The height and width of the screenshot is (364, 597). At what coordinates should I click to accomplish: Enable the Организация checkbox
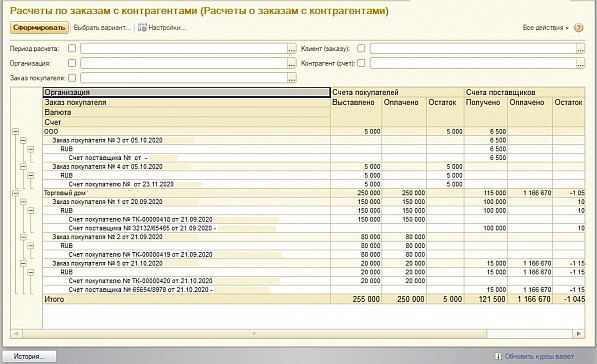pos(72,63)
